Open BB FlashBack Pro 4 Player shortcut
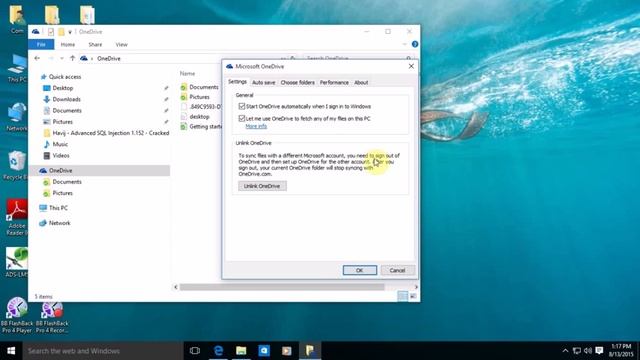 (17, 315)
